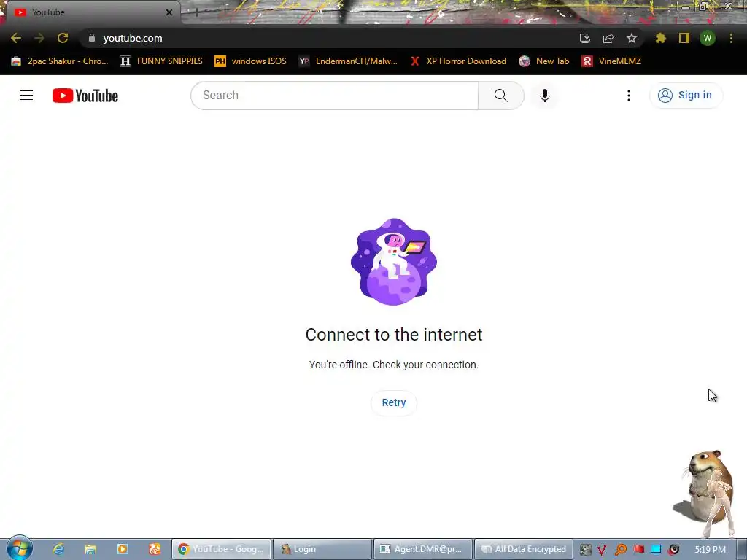Click the magnifier search button

tap(500, 96)
